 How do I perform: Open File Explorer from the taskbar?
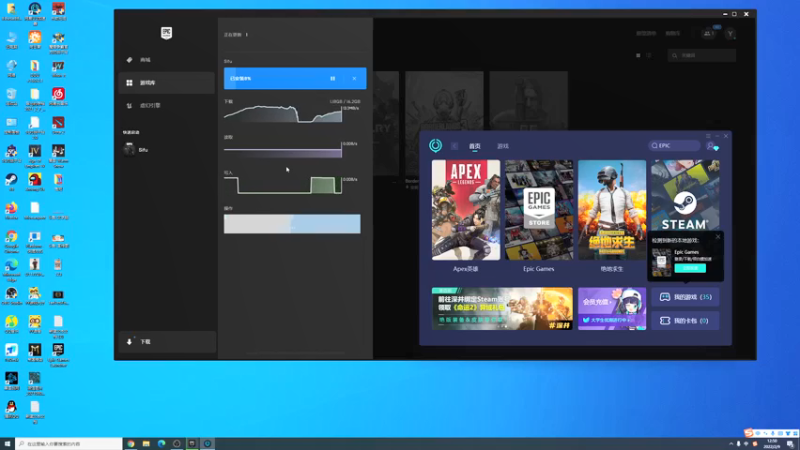pos(146,444)
